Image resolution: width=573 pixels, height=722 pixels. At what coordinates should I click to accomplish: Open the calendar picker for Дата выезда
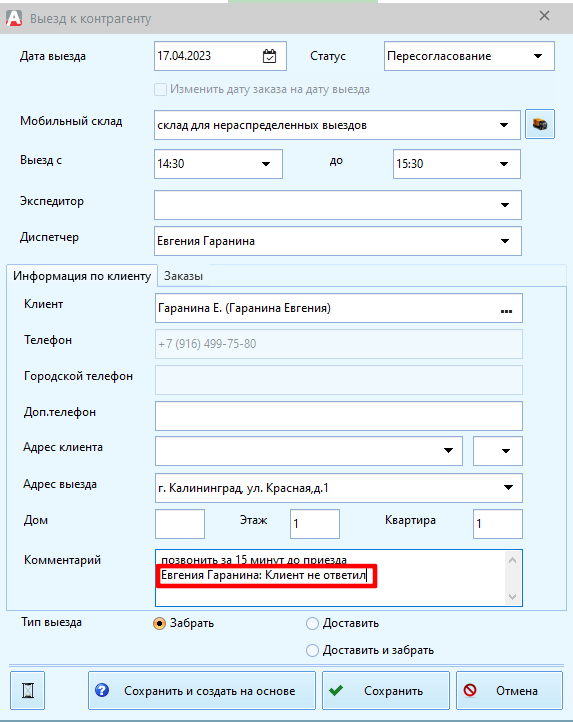point(269,56)
